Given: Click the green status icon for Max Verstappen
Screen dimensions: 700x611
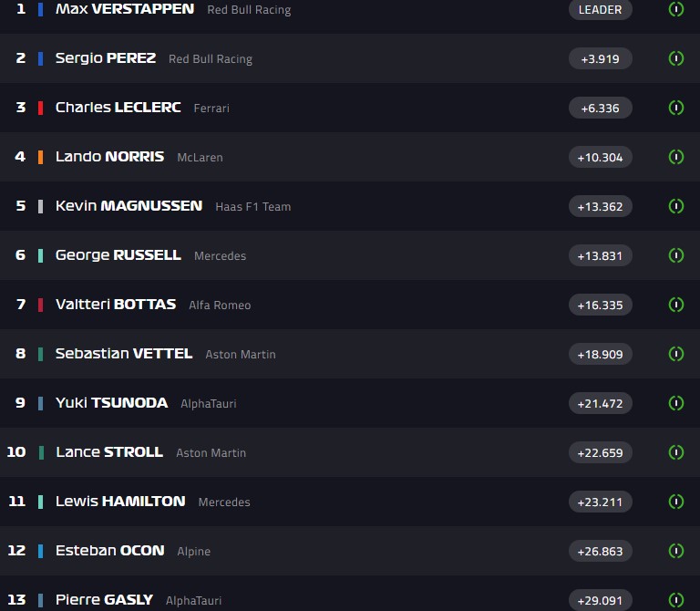Looking at the screenshot, I should [x=675, y=9].
